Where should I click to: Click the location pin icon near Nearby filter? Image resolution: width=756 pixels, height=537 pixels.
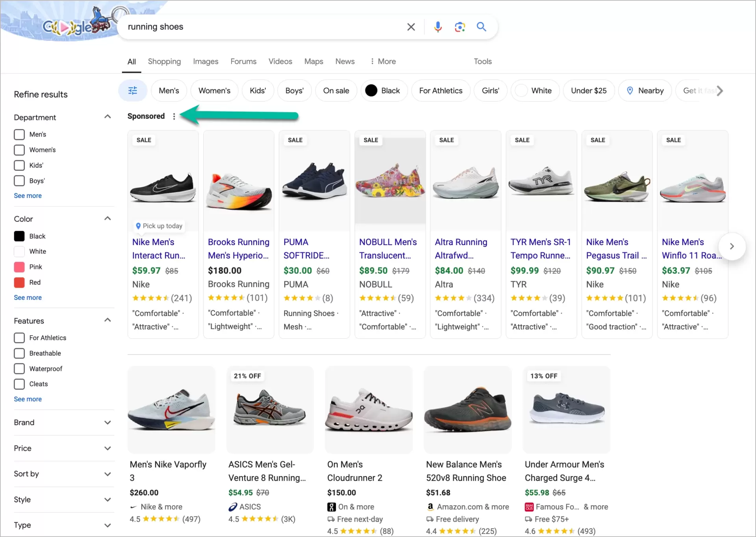coord(629,90)
